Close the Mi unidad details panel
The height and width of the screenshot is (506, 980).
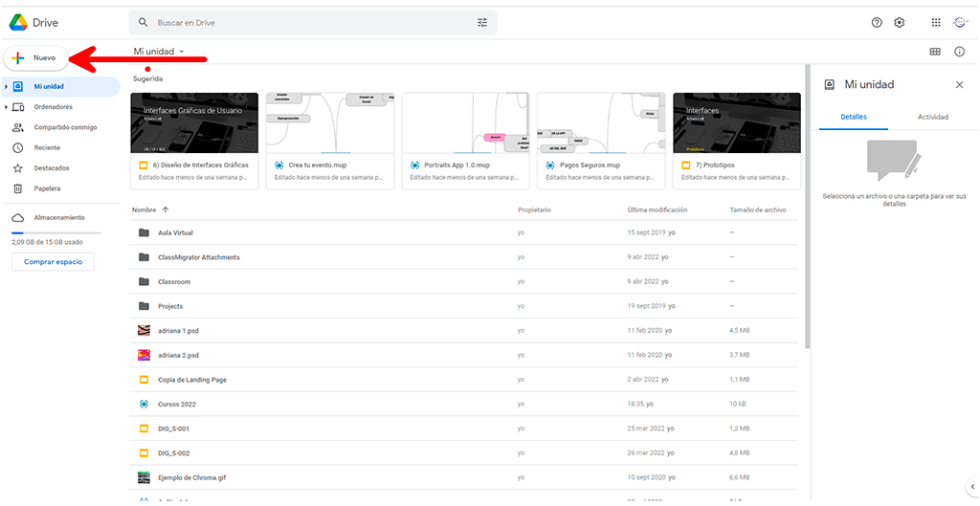959,84
